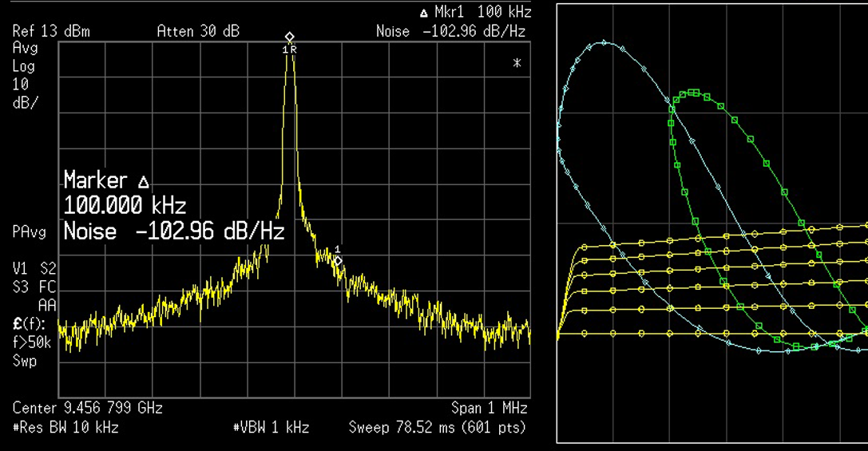This screenshot has width=868, height=451.
Task: Select the #Res BW 10 kHz setting
Action: (65, 427)
